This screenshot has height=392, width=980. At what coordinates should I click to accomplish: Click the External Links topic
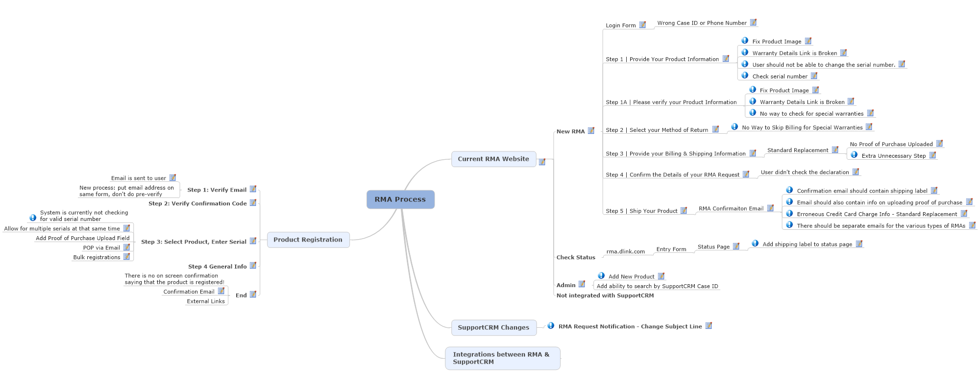tap(206, 301)
